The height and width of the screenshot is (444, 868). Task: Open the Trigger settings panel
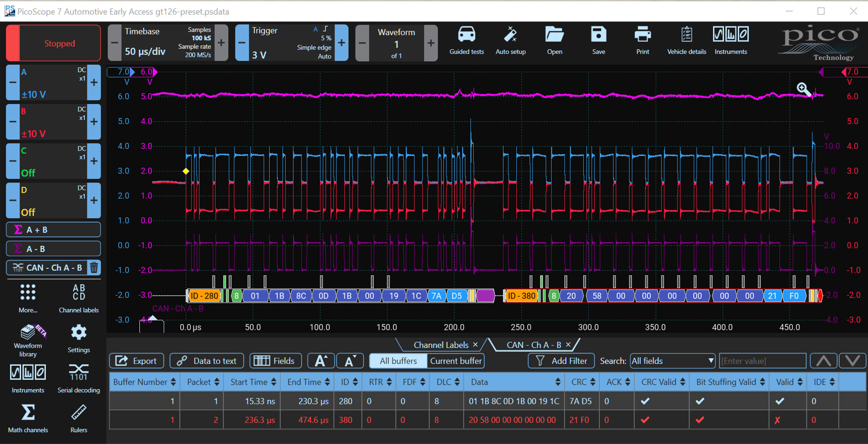pyautogui.click(x=291, y=42)
